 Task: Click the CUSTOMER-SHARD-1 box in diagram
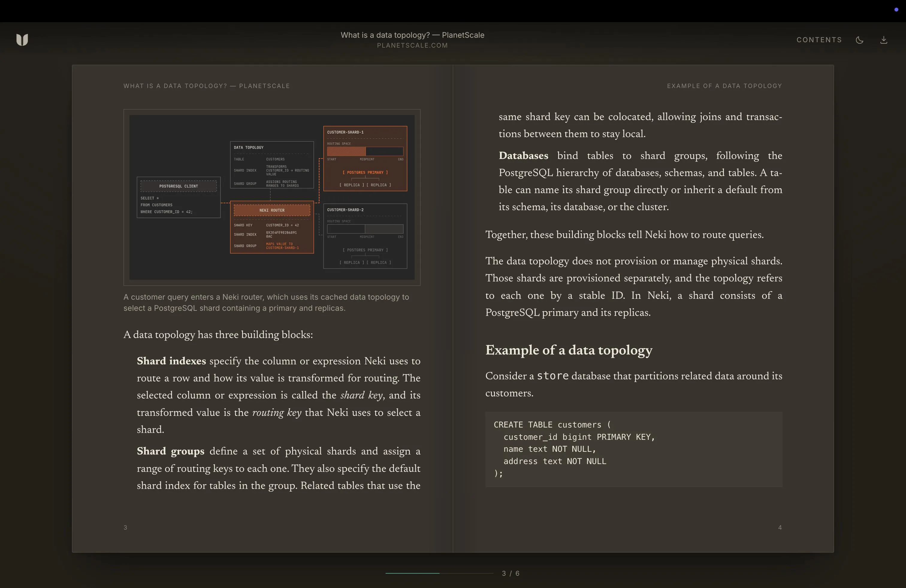[365, 158]
